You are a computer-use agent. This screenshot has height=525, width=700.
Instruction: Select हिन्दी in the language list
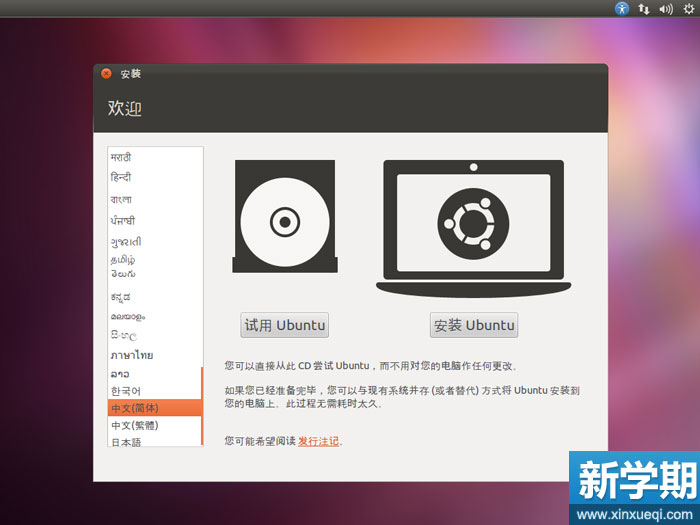click(x=154, y=177)
